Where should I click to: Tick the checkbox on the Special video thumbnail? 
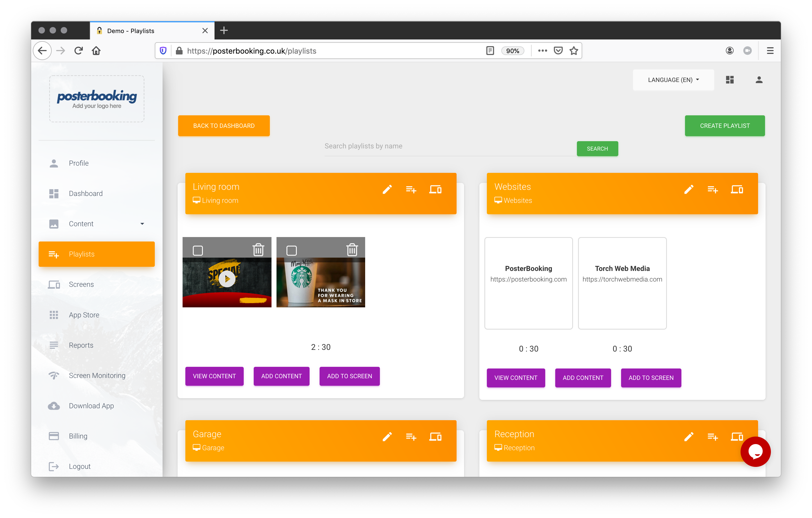click(198, 250)
